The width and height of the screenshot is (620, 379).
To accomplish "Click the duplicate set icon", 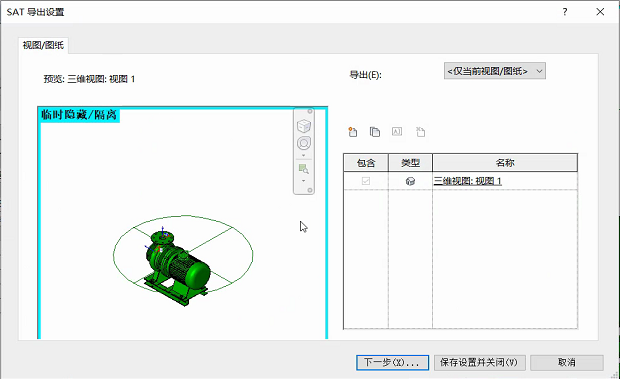I will tap(374, 132).
